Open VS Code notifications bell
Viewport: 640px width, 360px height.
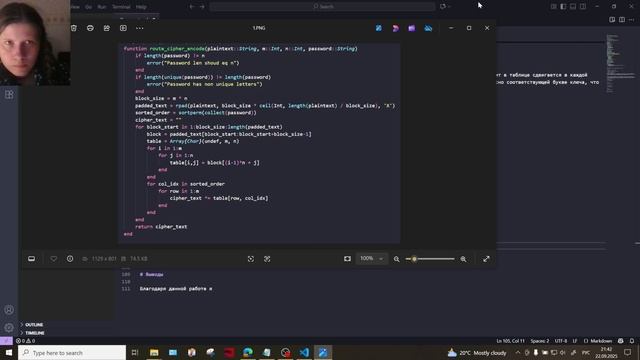pyautogui.click(x=632, y=341)
